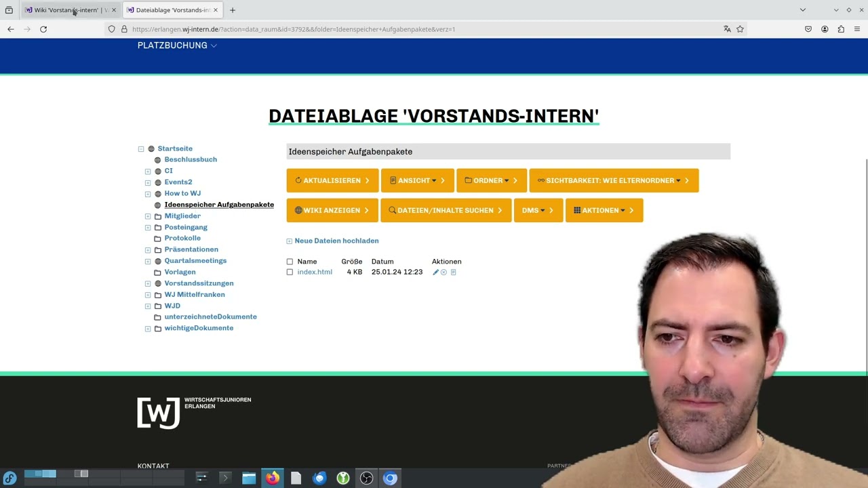The image size is (868, 488).
Task: Click the Pocket save icon in toolbar
Action: [808, 29]
